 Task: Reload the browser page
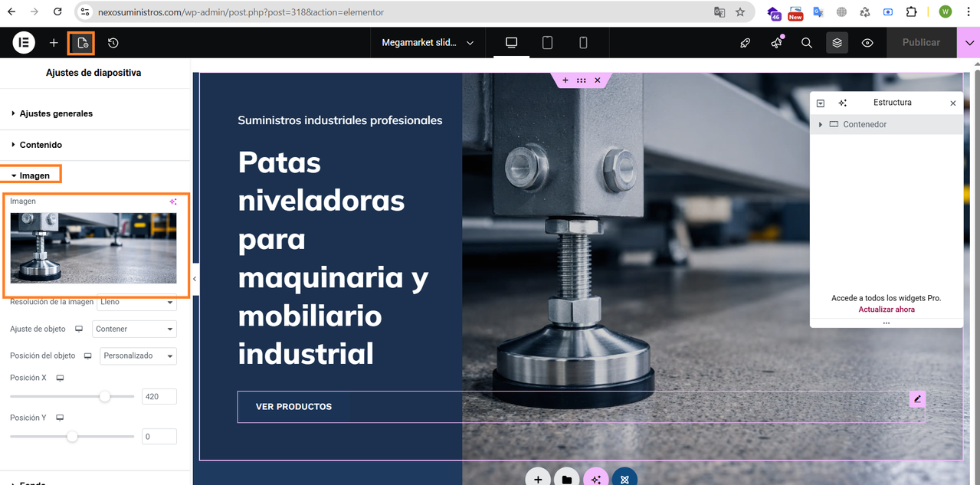(58, 12)
